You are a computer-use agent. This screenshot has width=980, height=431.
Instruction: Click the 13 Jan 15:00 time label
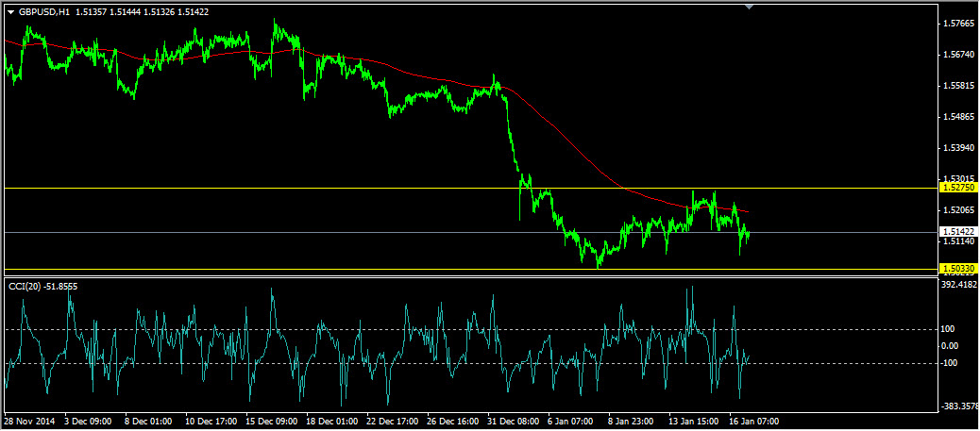[695, 422]
